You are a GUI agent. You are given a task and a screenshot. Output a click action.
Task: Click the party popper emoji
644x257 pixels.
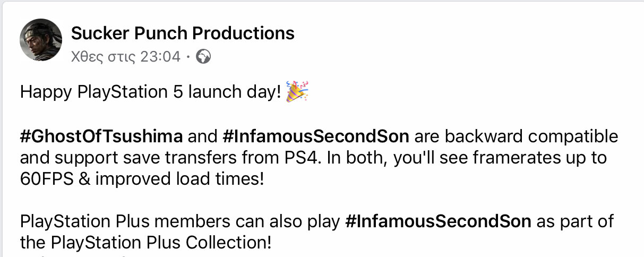297,91
